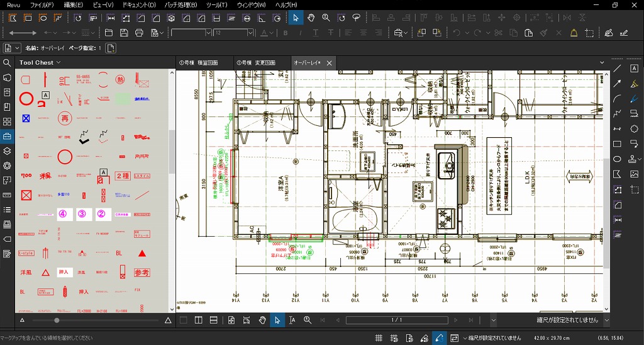Expand the Tool Chest dropdown header
644x345 pixels.
coord(40,62)
